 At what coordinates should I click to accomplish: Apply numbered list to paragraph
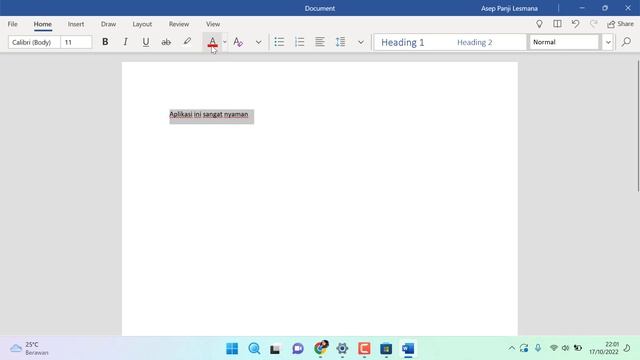click(300, 42)
